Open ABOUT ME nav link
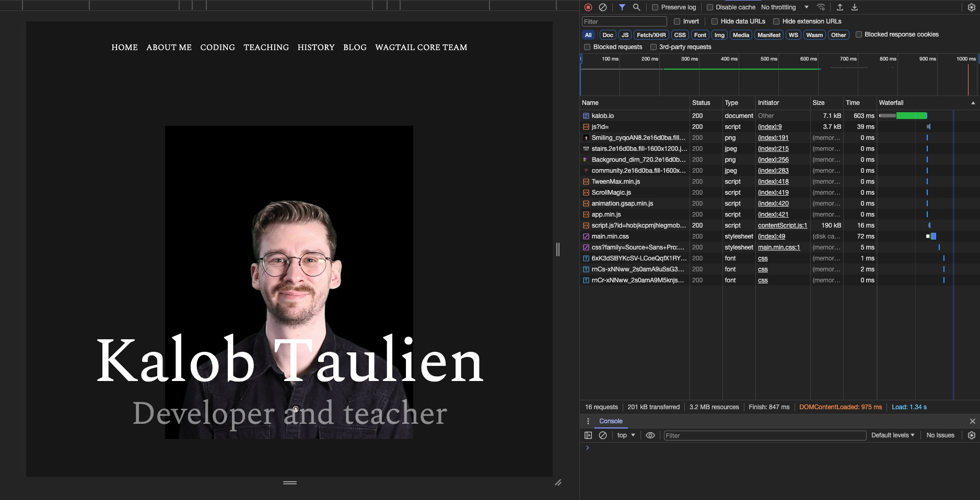980x500 pixels. (169, 47)
